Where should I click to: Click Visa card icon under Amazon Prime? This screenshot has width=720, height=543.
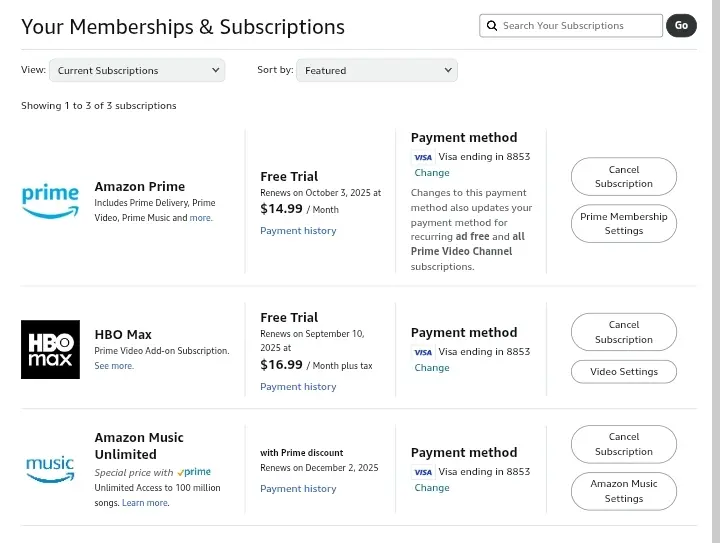[422, 157]
